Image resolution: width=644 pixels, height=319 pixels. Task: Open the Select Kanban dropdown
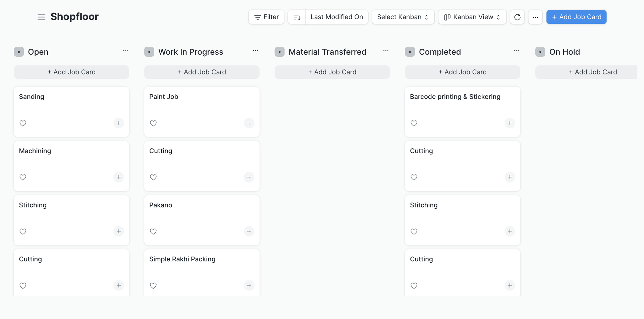coord(403,17)
